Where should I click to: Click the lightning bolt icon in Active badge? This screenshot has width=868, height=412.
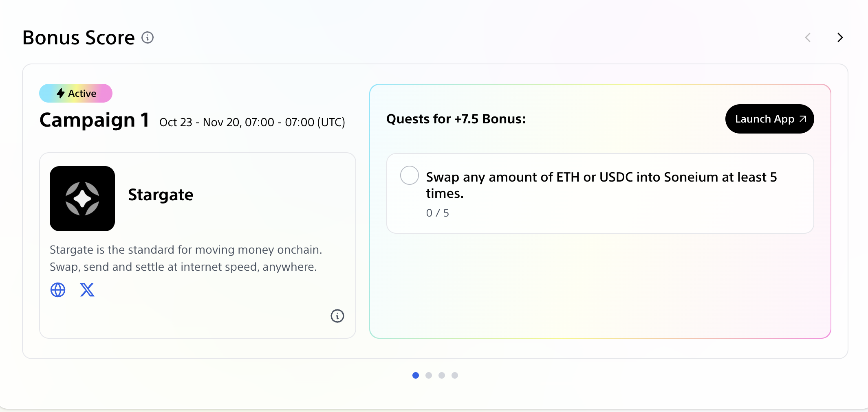click(x=61, y=93)
